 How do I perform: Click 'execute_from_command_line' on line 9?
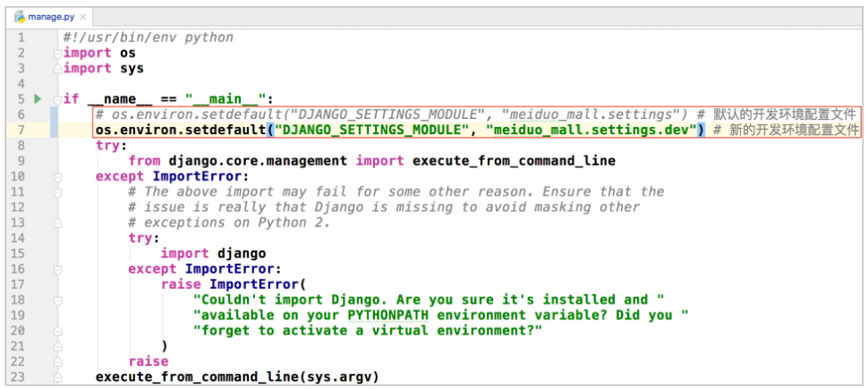click(x=515, y=161)
